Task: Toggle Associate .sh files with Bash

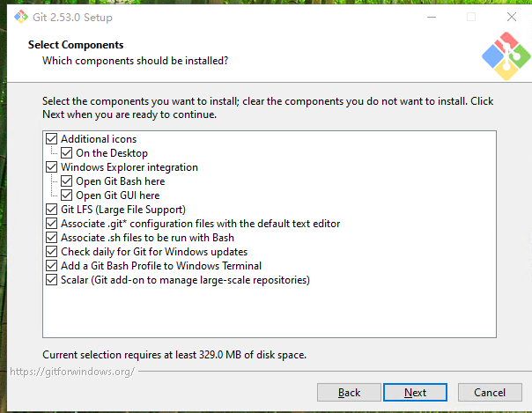Action: point(52,238)
